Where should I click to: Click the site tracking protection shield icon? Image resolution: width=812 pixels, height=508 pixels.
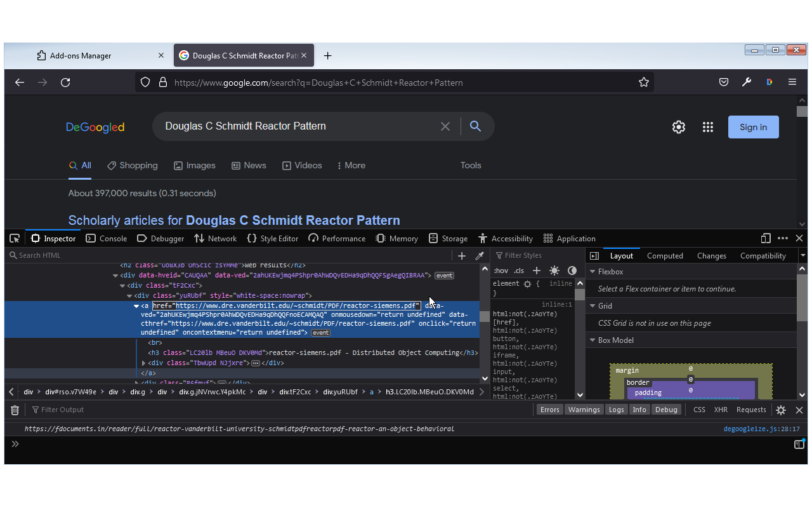coord(145,83)
